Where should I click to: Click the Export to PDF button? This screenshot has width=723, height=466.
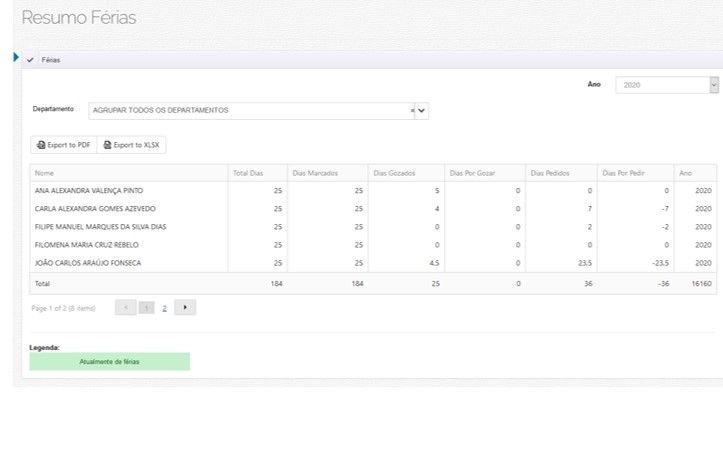coord(64,145)
